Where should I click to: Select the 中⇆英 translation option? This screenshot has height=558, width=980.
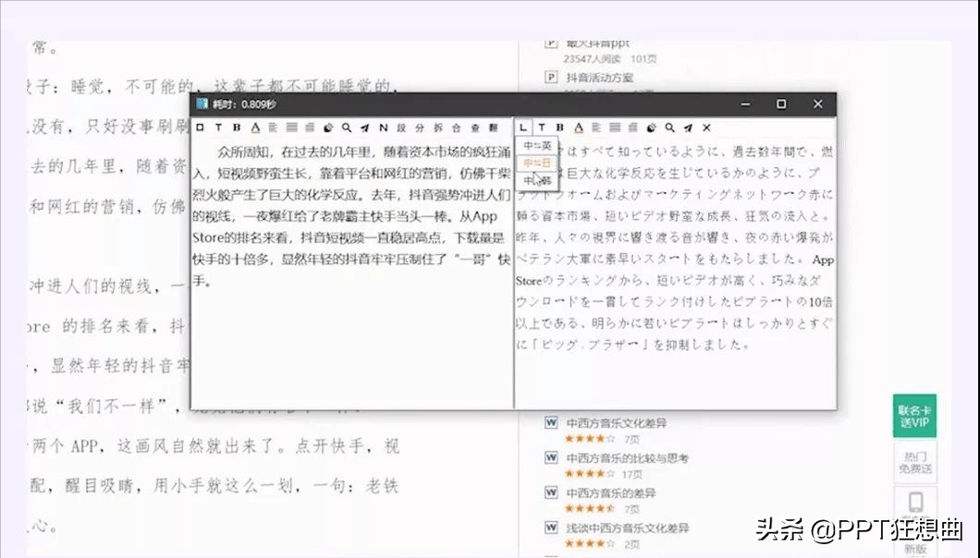537,146
